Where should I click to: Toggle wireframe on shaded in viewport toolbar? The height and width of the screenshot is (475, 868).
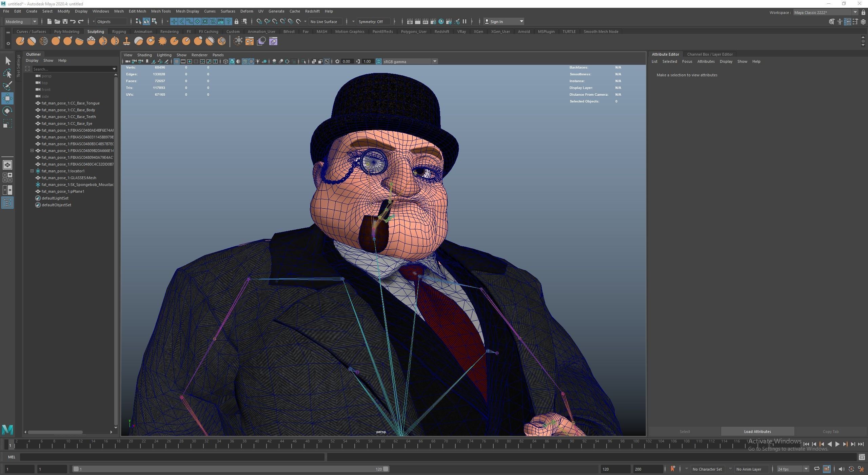coord(245,61)
